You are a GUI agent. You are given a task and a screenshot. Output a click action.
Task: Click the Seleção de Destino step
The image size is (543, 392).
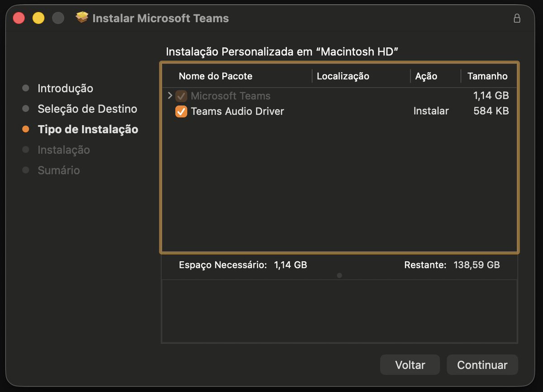pos(87,109)
